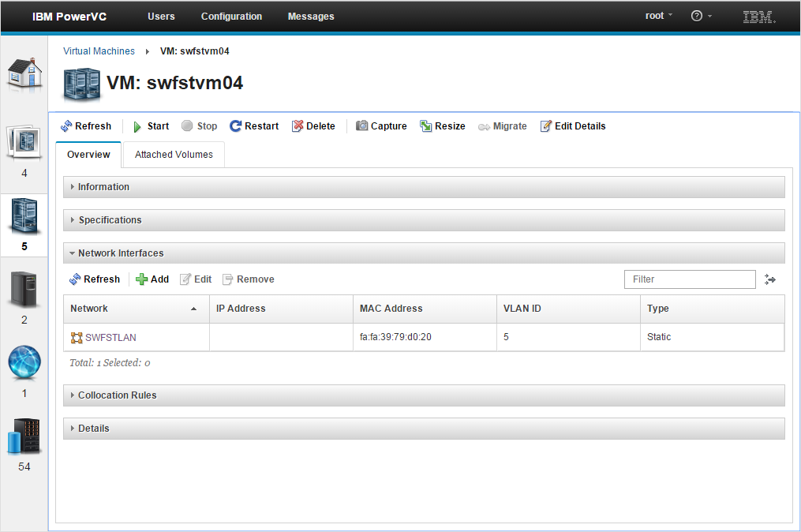
Task: Refresh the Network Interfaces table
Action: pos(95,279)
